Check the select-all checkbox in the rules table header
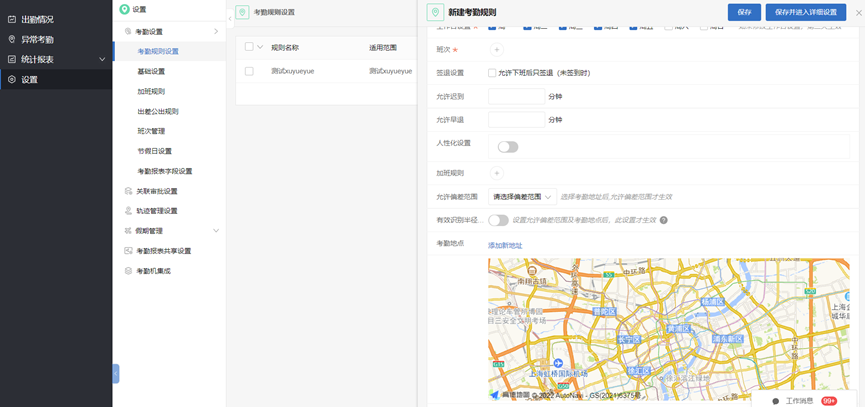Viewport: 865px width, 407px height. pos(249,47)
